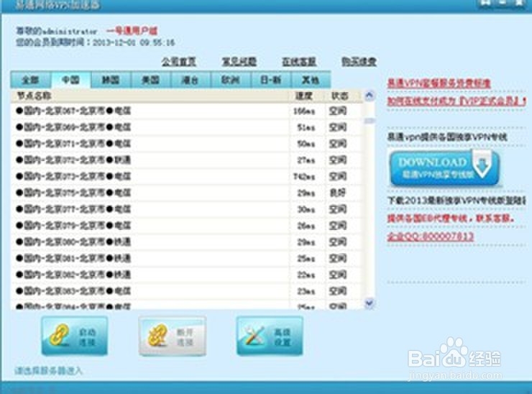
Task: Click the 50ms speed value
Action: 306,144
